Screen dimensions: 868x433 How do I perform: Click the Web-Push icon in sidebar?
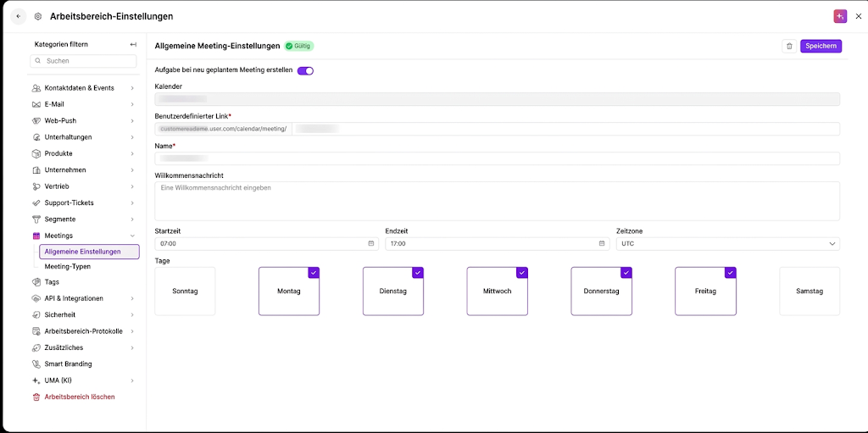tap(36, 120)
